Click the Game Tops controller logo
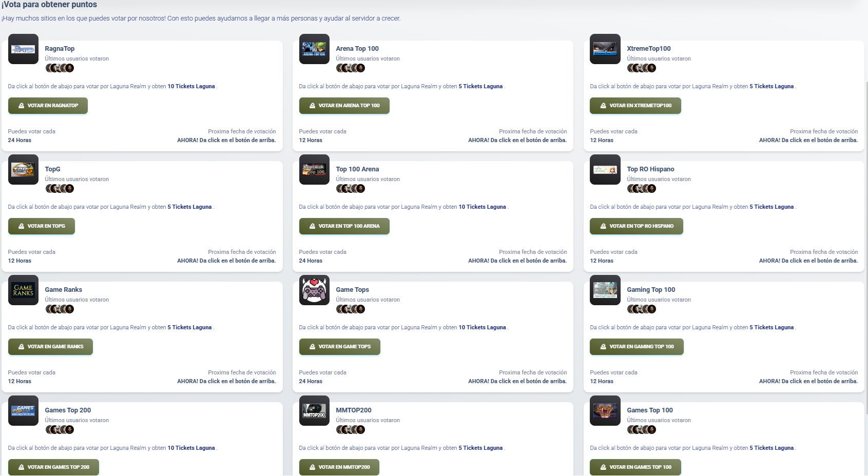 (314, 290)
